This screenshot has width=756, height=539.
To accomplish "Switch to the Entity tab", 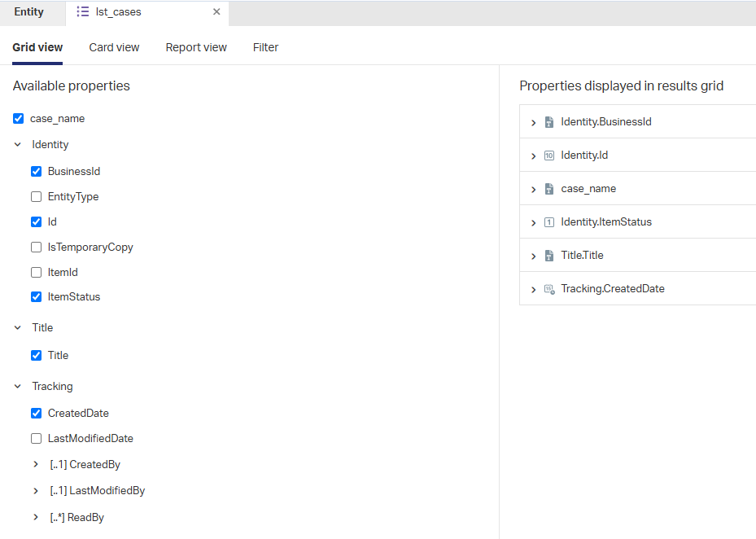I will (29, 12).
